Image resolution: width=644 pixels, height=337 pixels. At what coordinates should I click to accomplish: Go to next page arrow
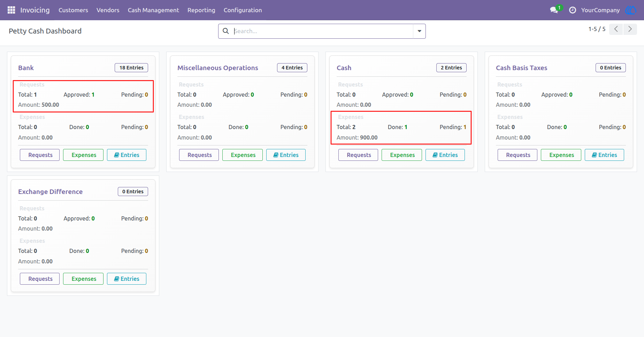point(630,29)
